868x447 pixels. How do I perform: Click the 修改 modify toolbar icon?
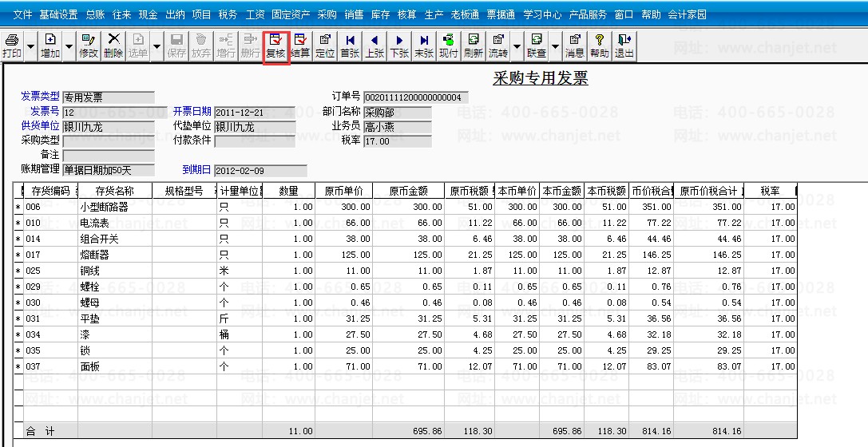pos(89,46)
